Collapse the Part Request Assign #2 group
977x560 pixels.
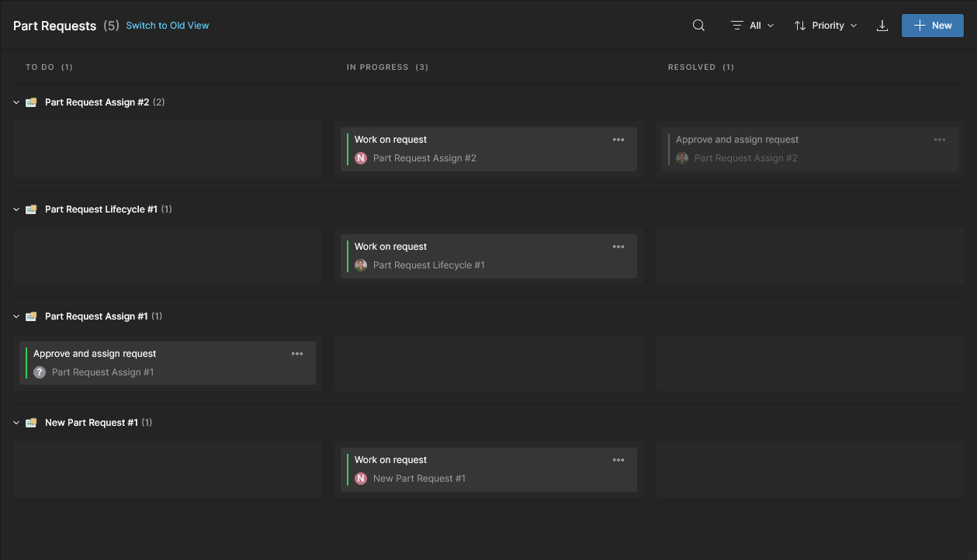tap(16, 102)
